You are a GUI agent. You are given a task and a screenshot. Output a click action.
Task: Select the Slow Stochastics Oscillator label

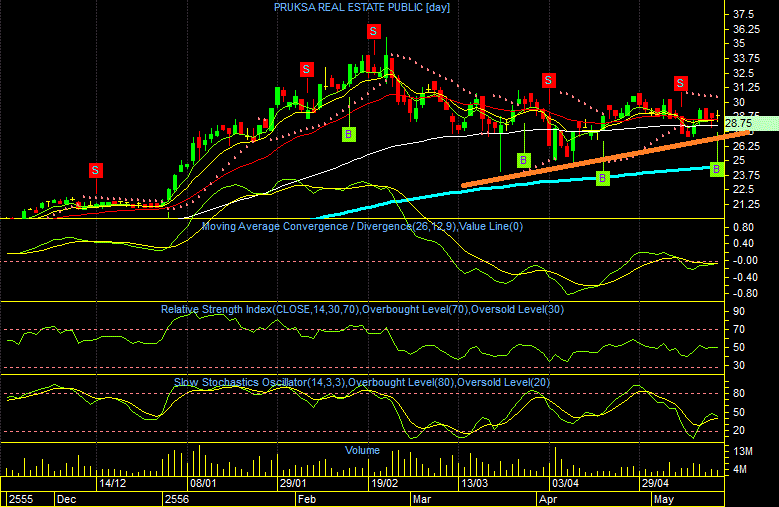click(x=362, y=382)
